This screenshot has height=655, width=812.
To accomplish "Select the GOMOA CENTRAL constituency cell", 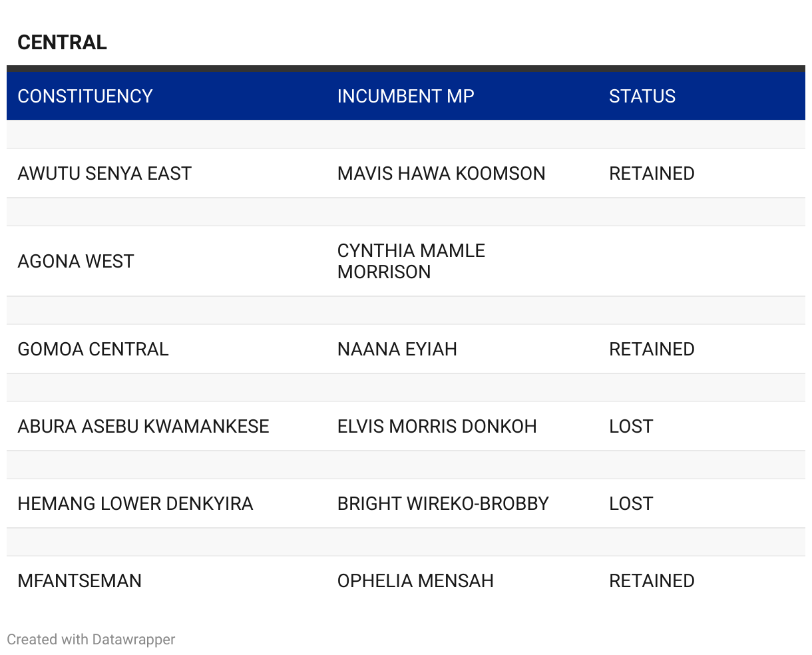I will 93,349.
